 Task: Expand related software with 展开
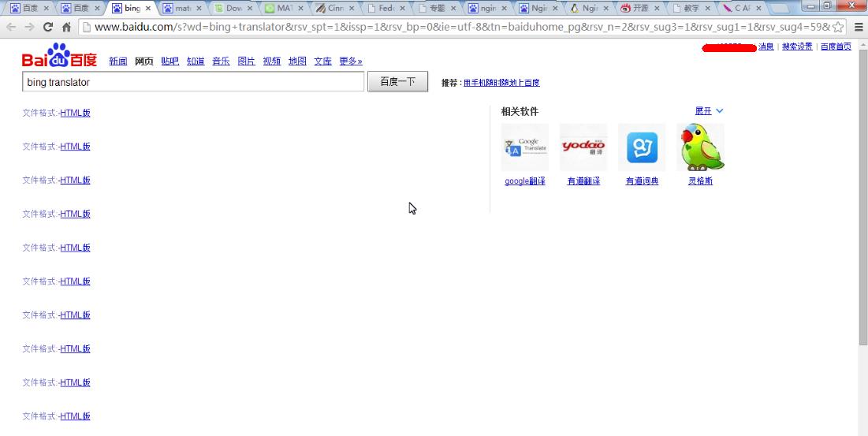(709, 111)
